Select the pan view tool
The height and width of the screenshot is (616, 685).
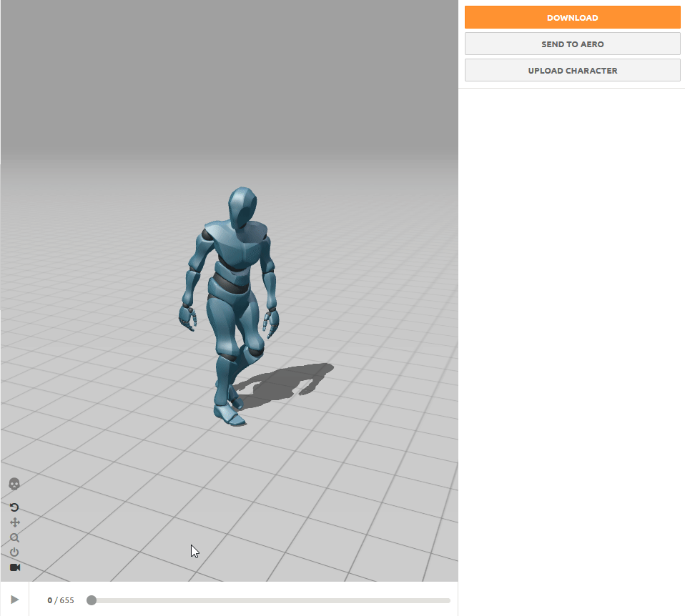click(13, 522)
